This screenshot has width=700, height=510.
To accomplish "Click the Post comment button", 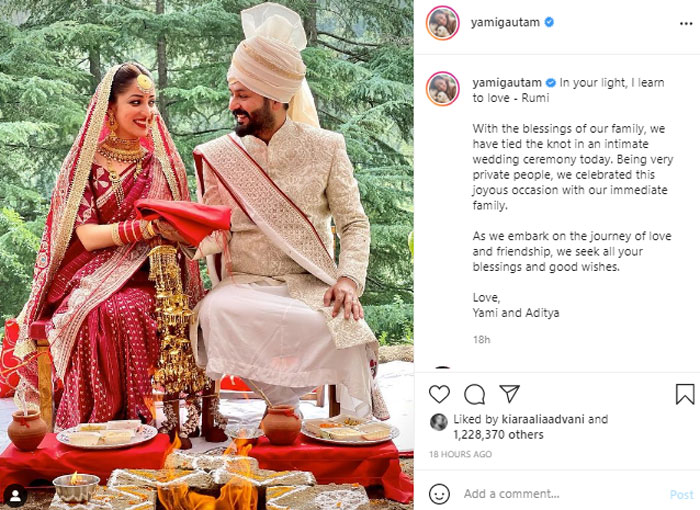I will pos(681,494).
